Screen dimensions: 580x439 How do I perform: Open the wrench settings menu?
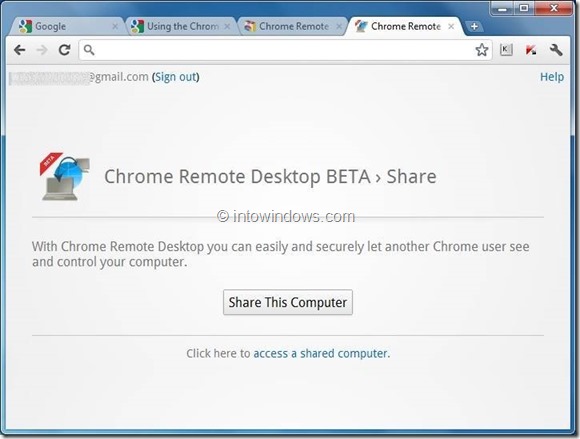556,50
